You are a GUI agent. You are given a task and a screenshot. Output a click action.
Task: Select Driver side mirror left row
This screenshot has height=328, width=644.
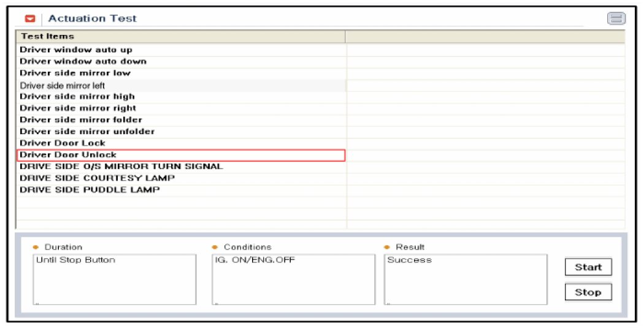[62, 85]
